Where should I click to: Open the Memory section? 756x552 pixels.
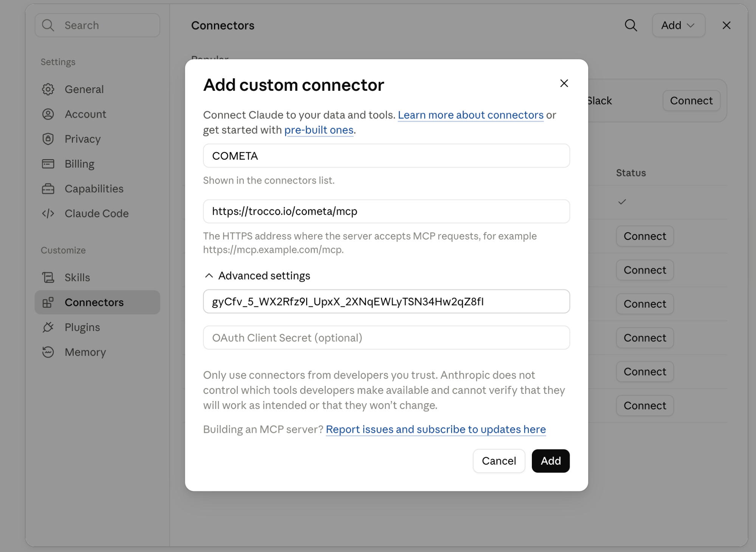[x=98, y=352]
